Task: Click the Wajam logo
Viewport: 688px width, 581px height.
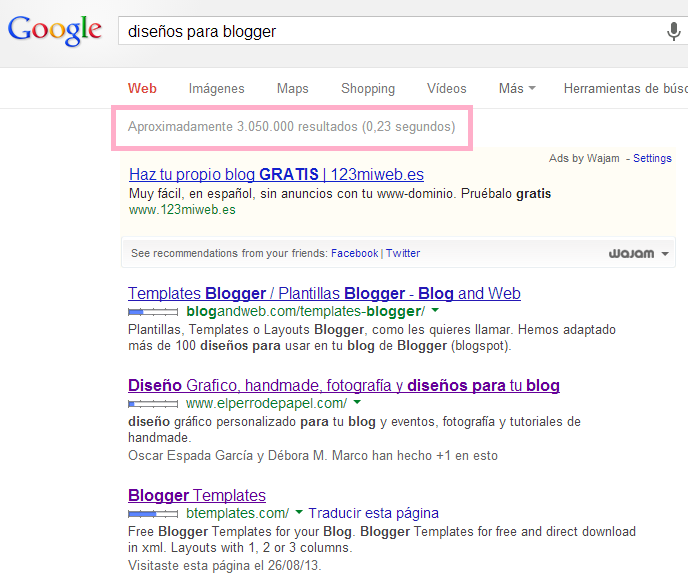Action: tap(631, 254)
